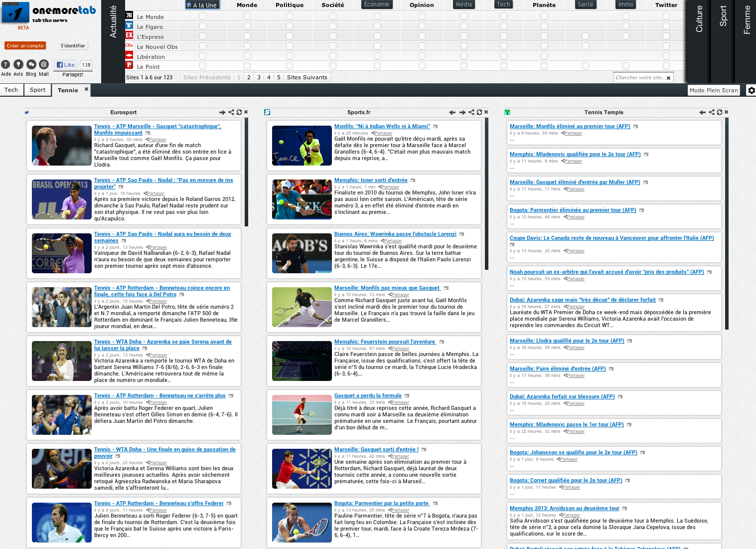Open Gasquet a perdu la formule article
Viewport: 756px width, 549px height.
point(368,395)
